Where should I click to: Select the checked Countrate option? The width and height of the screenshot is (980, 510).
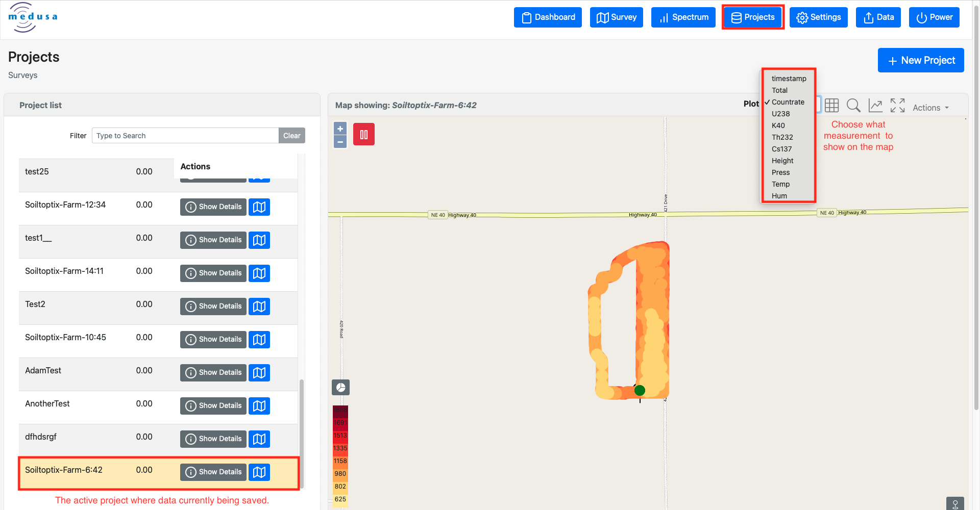point(788,102)
